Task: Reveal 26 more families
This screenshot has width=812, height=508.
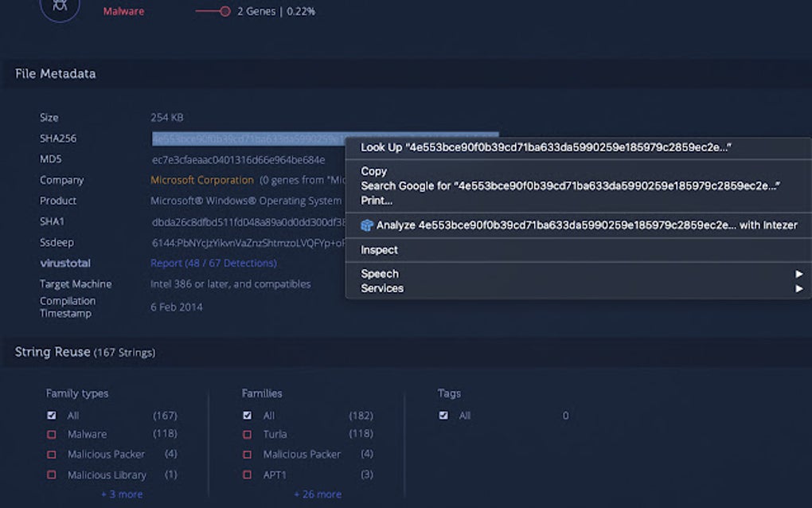Action: (x=318, y=494)
